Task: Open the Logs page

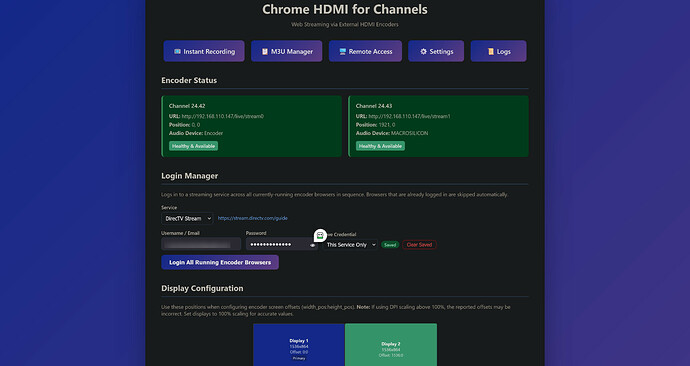Action: point(499,51)
